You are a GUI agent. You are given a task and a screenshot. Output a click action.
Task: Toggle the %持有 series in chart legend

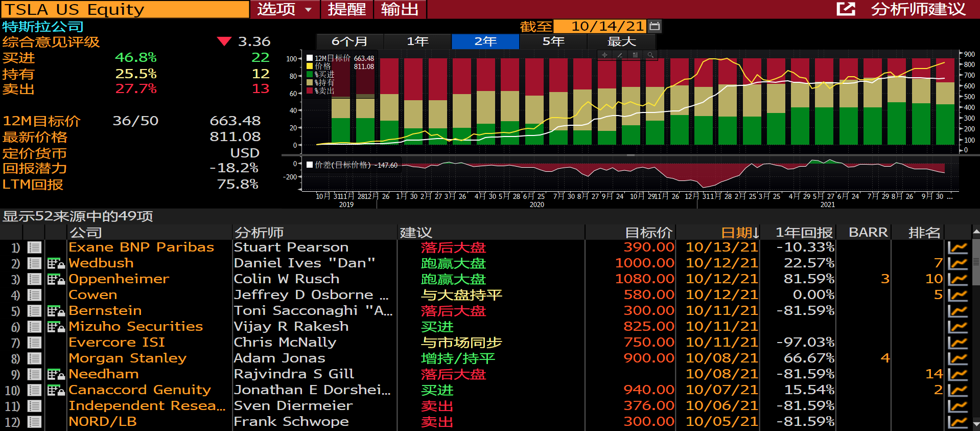point(310,83)
